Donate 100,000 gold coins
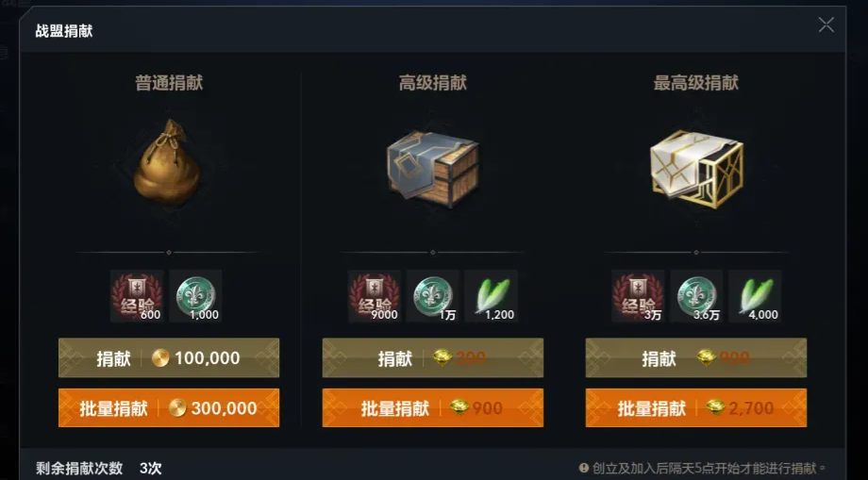Screen dimensions: 868x480 pyautogui.click(x=169, y=357)
